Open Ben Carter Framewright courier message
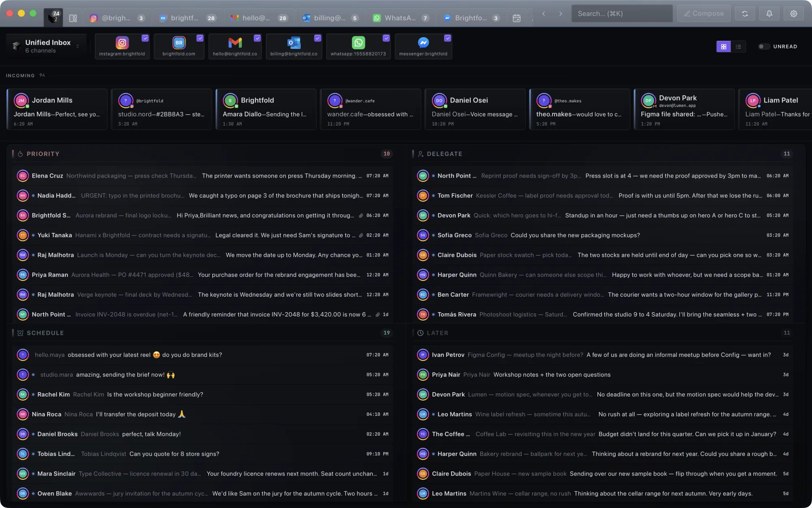This screenshot has height=508, width=812. tap(603, 295)
